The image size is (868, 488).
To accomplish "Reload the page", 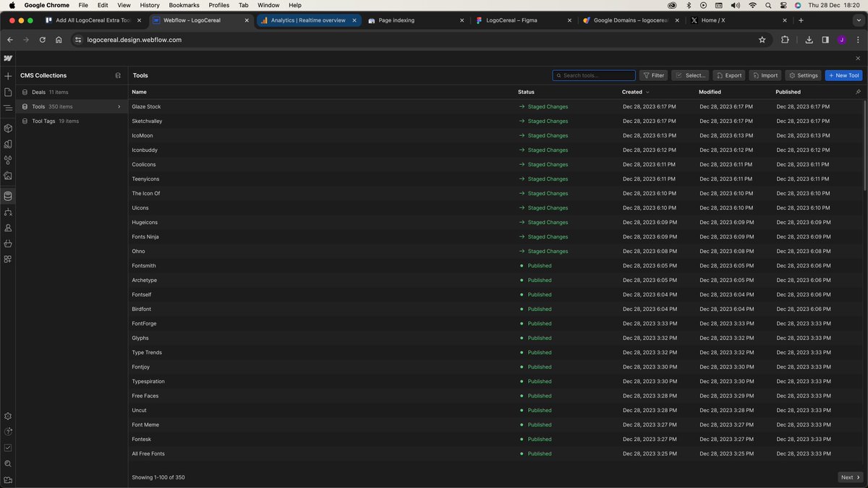I will (x=42, y=40).
